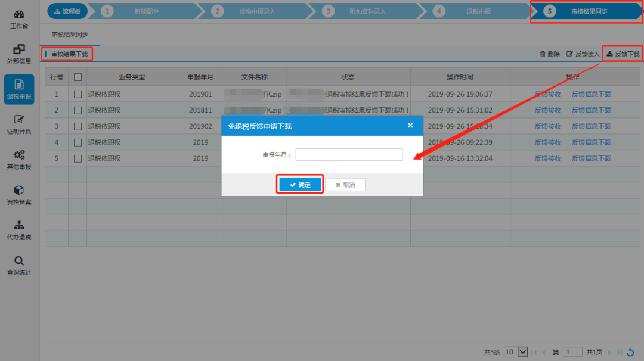644x361 pixels.
Task: Check the row 1 checkbox
Action: coord(78,94)
